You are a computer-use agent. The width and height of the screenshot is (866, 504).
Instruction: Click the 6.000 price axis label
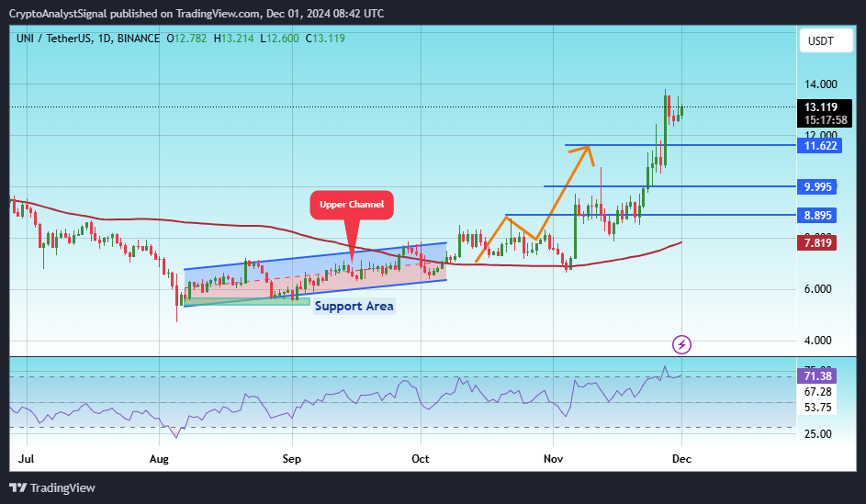point(818,289)
